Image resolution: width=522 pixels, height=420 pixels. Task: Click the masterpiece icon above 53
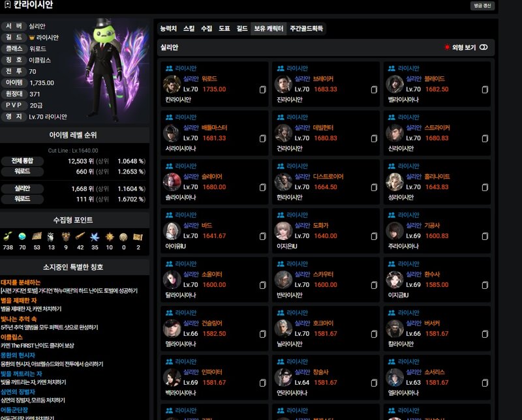coord(37,236)
